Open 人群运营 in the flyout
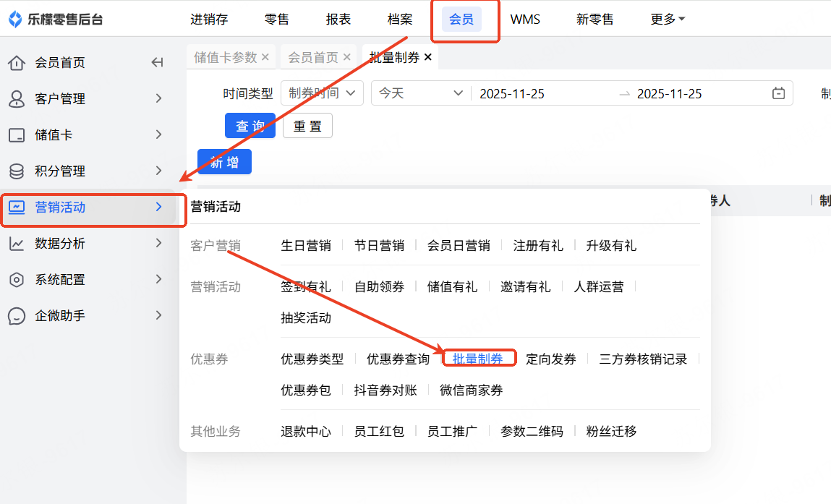831x504 pixels. tap(598, 287)
